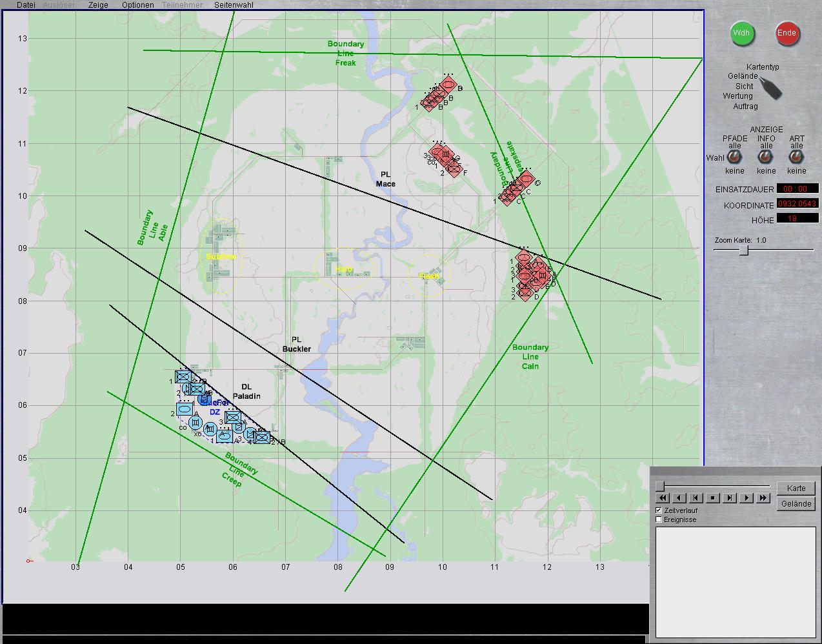Enable the Ereignisse checkbox
Screen dimensions: 822x644
659,519
